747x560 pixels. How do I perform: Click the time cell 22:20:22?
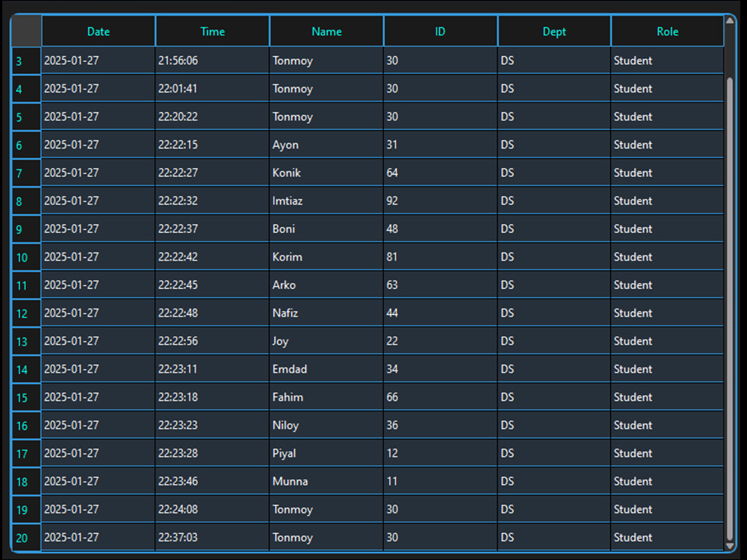[212, 116]
